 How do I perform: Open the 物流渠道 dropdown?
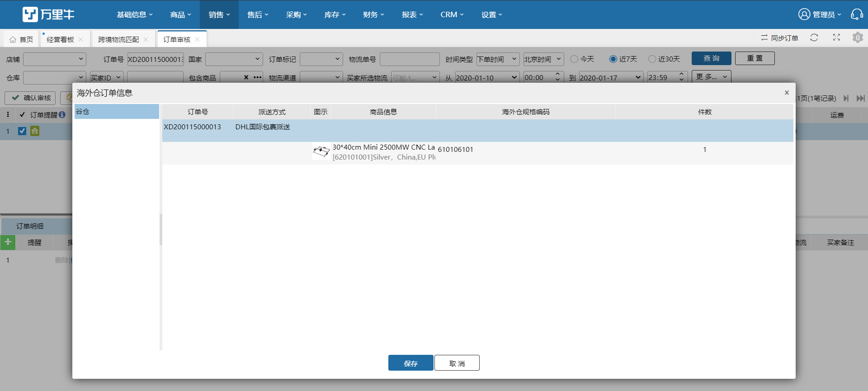point(321,78)
